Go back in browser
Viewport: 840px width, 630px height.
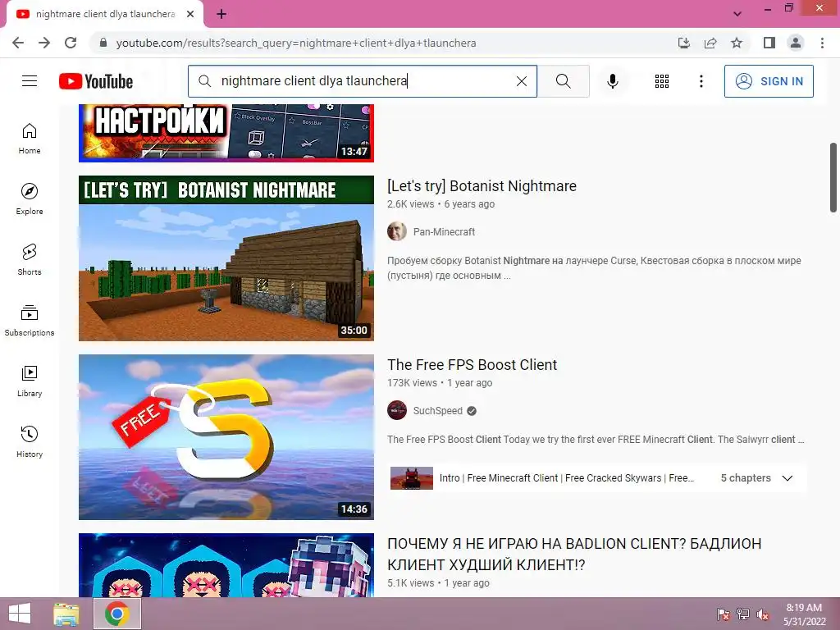(18, 43)
